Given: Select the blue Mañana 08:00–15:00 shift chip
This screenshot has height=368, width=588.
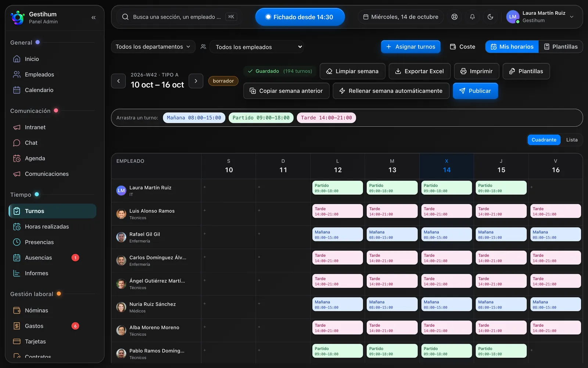Looking at the screenshot, I should [194, 118].
